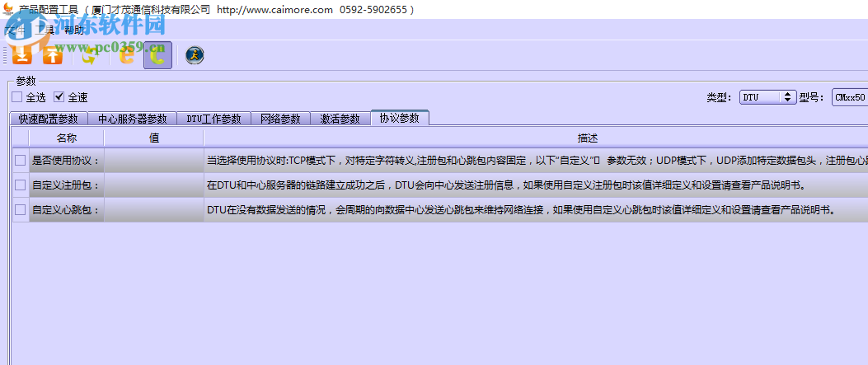This screenshot has height=365, width=868.
Task: Select the 协议参数 tab
Action: click(x=400, y=117)
